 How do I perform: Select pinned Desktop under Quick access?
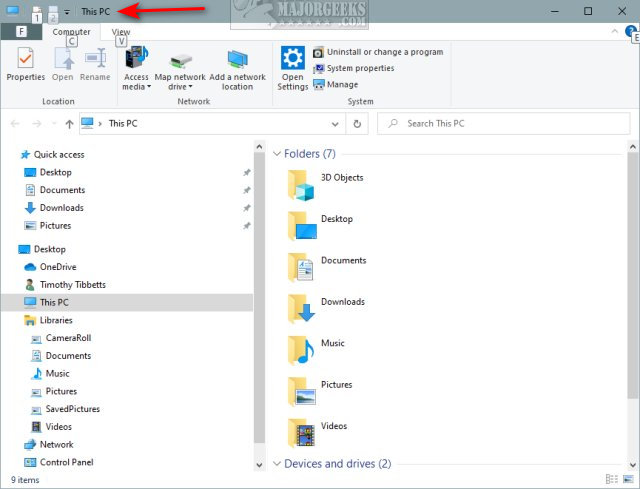pos(56,172)
